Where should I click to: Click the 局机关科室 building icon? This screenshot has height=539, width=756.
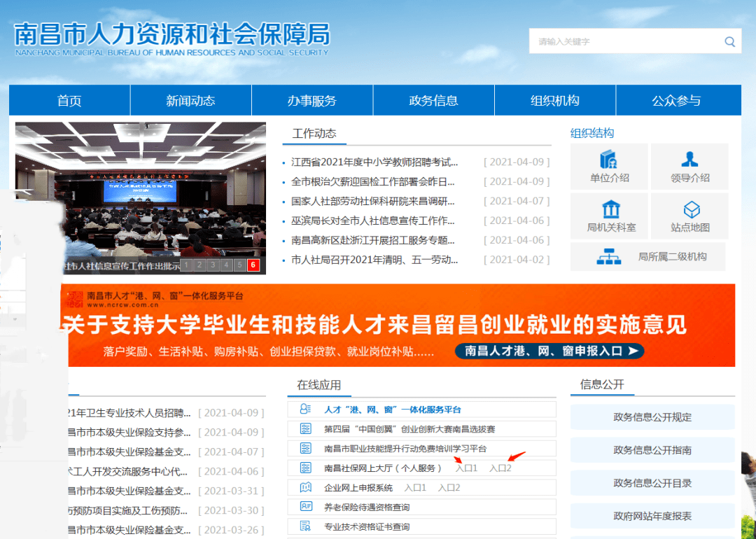coord(610,209)
